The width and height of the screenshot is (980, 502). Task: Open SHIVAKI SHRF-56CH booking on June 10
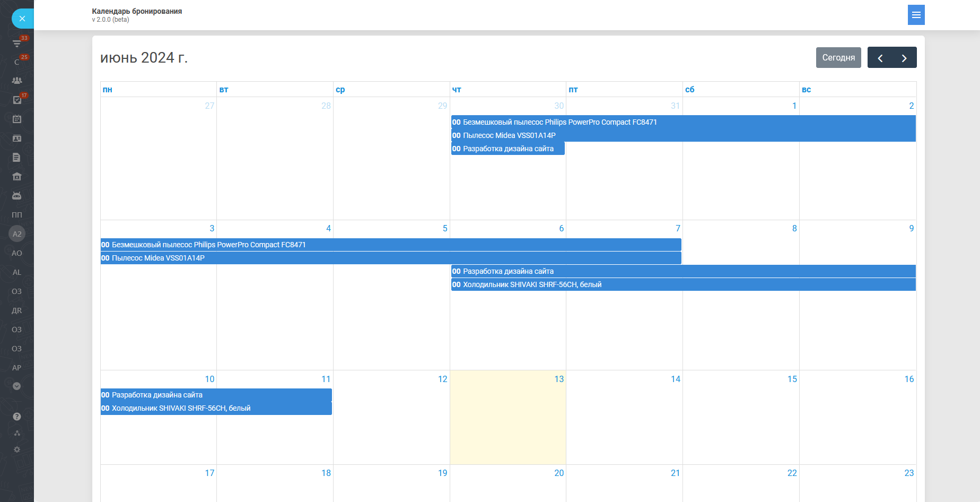[216, 408]
